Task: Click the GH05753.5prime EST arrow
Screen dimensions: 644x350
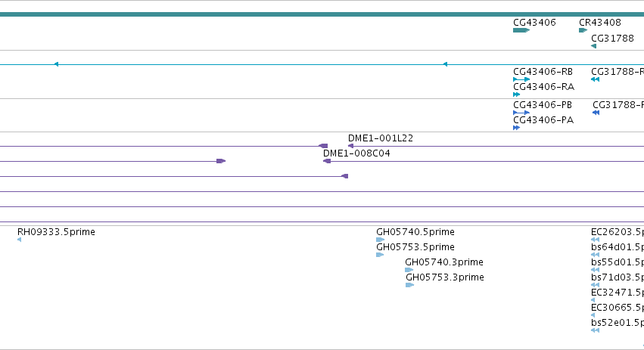Action: [380, 255]
